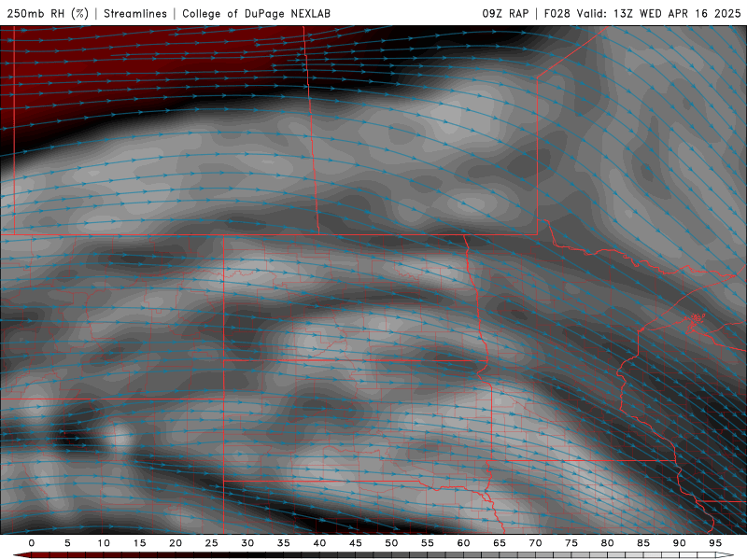Screen dimensions: 747x560
Task: Click the colorbar label "75"
Action: click(x=571, y=543)
